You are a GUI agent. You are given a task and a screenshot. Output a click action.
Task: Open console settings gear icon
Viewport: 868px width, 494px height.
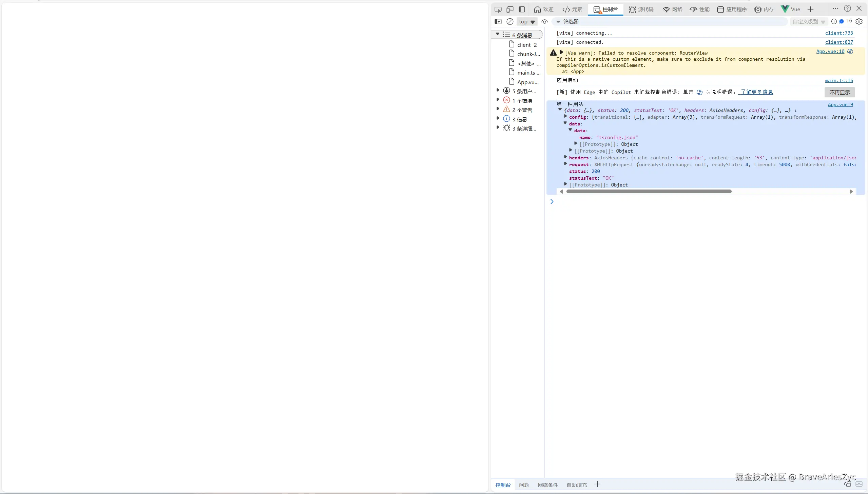point(859,21)
